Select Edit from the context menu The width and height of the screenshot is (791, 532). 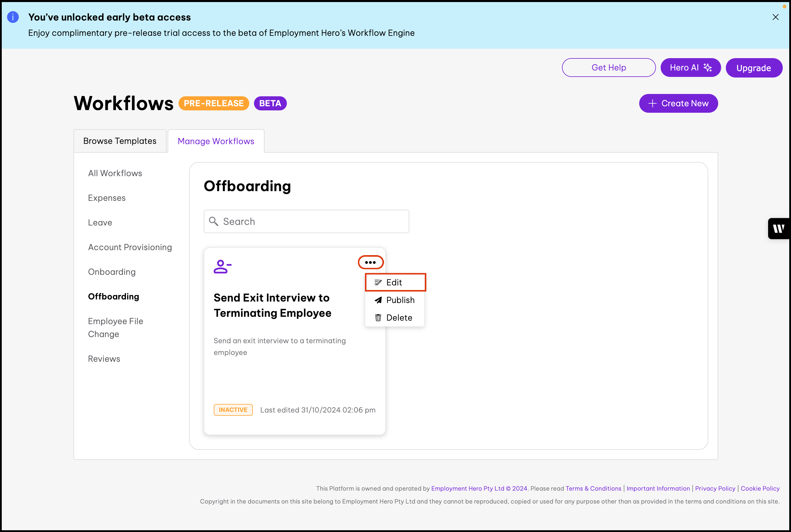point(394,282)
